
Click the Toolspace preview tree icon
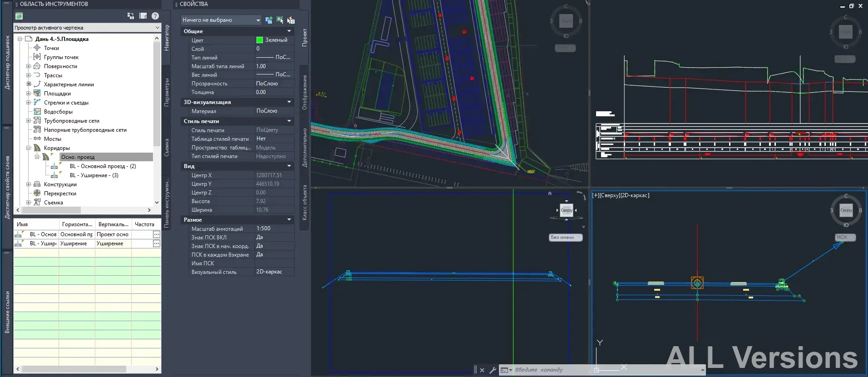tap(131, 16)
